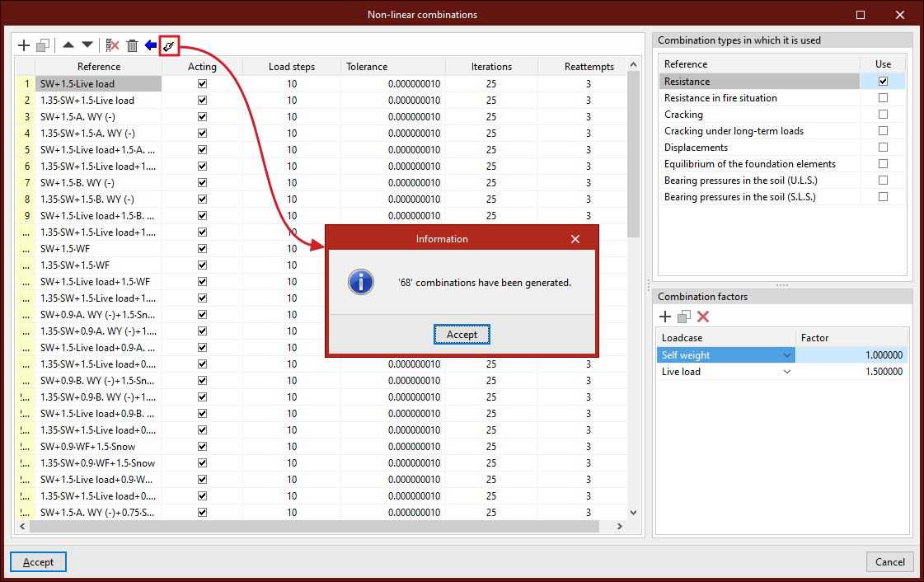The width and height of the screenshot is (924, 582).
Task: Select row 1.35·SW+1.5·B. WY (-)
Action: [x=98, y=199]
